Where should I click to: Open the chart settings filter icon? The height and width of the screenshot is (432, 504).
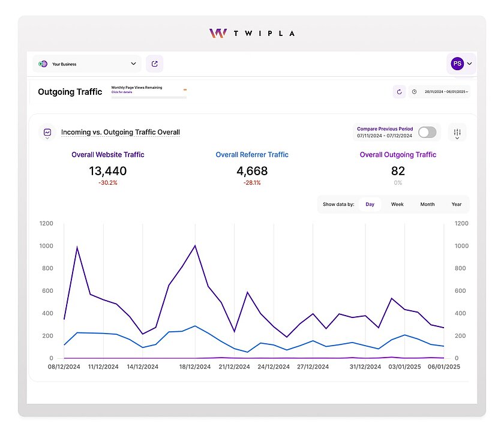click(x=458, y=132)
